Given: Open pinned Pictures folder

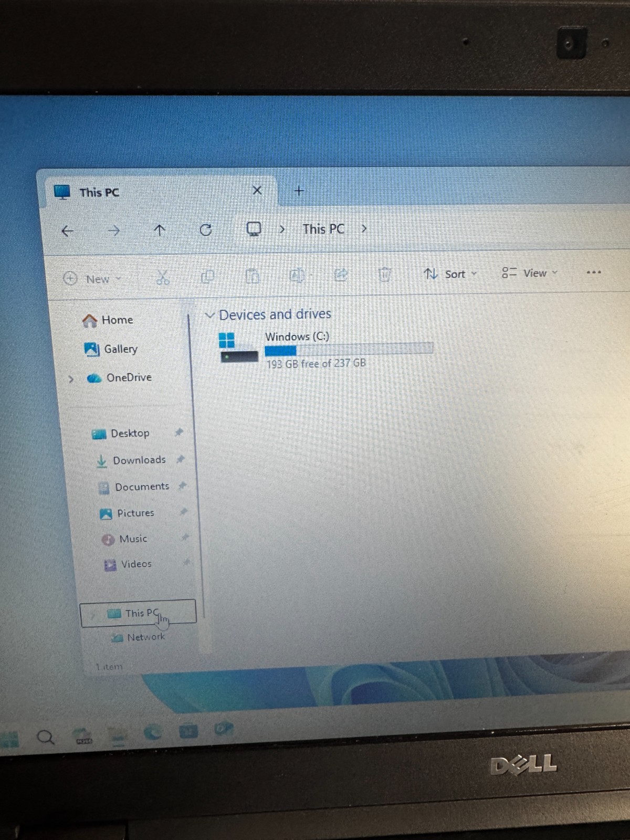Looking at the screenshot, I should coord(128,513).
